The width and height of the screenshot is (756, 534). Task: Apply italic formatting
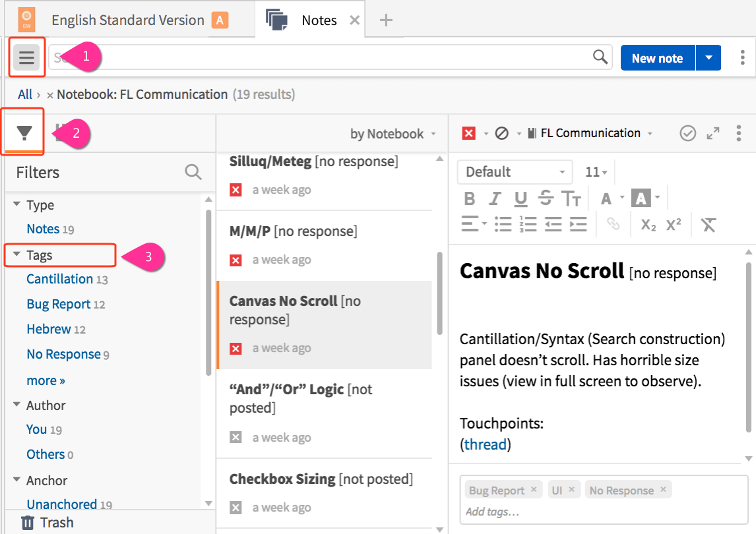click(495, 198)
